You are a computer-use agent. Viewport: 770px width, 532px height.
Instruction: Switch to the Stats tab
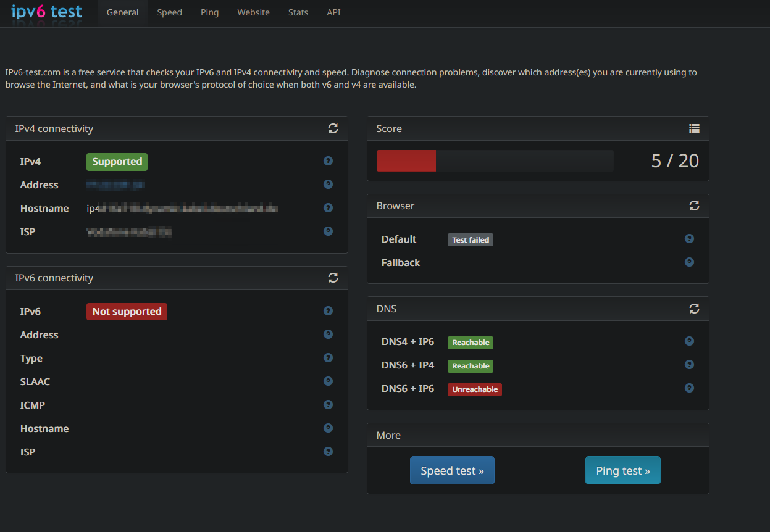pyautogui.click(x=298, y=12)
